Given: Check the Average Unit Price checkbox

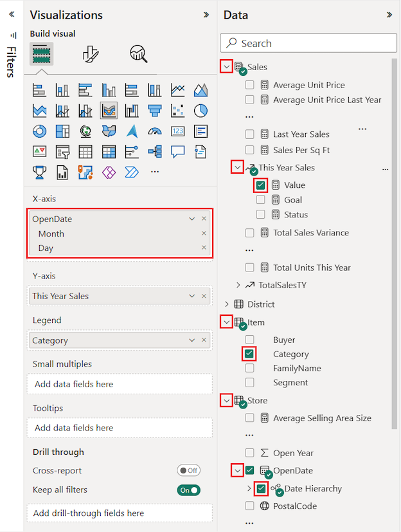Looking at the screenshot, I should click(x=249, y=85).
